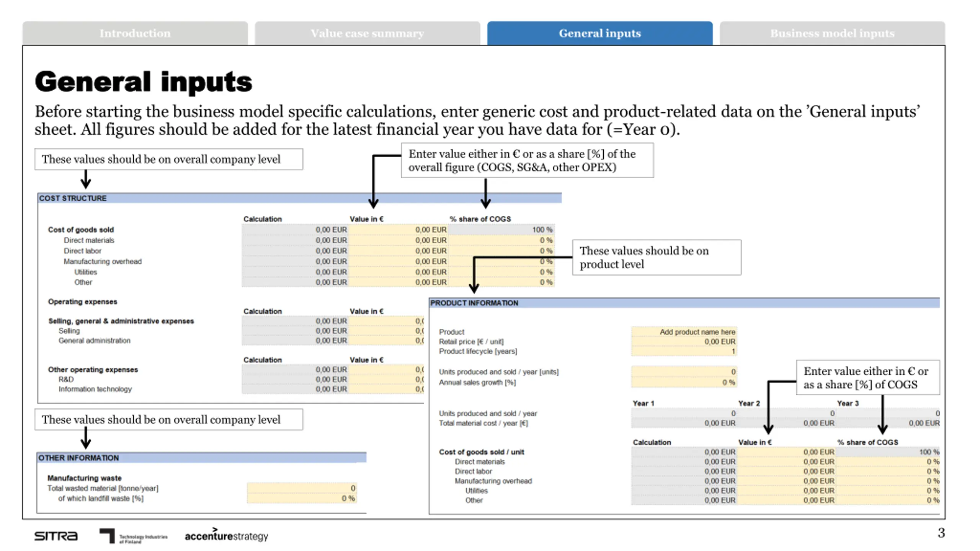This screenshot has width=980, height=551.
Task: Click Annual sales growth percentage cell
Action: (684, 382)
